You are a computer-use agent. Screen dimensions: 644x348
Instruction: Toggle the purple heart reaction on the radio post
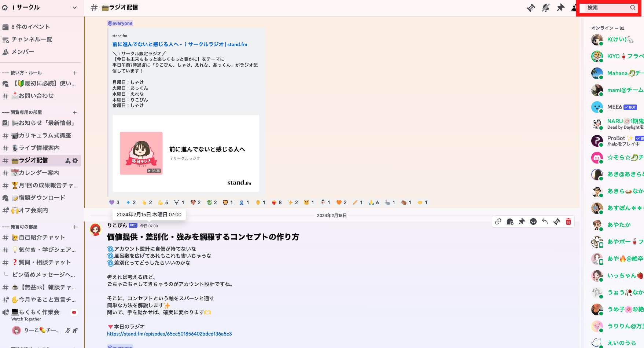click(114, 202)
